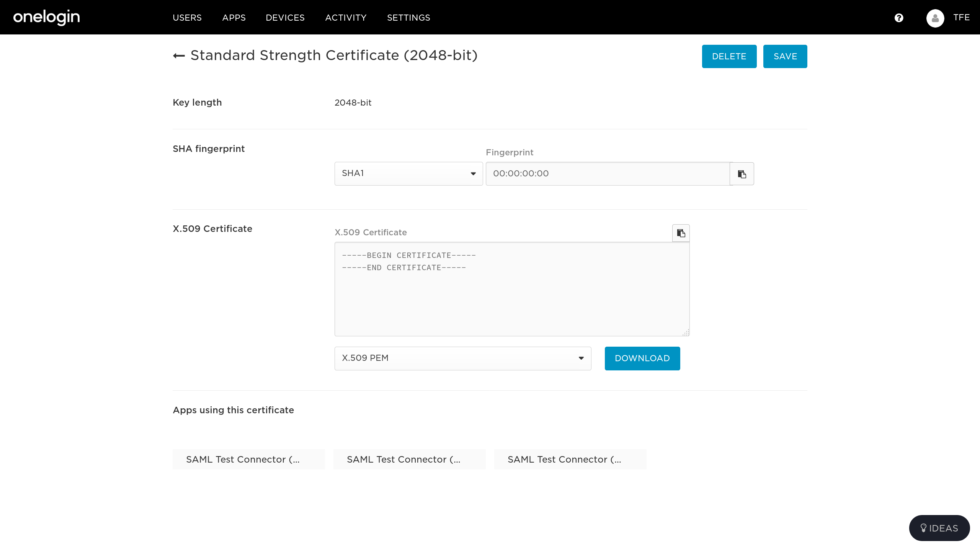Go to the Devices menu
Screen dimensions: 980x551
click(x=285, y=18)
